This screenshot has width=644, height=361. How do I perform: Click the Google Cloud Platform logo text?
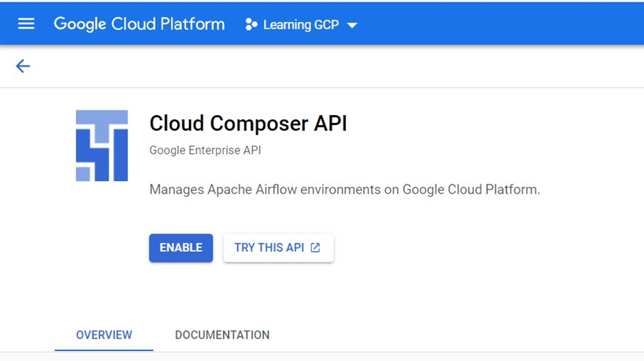(x=139, y=24)
